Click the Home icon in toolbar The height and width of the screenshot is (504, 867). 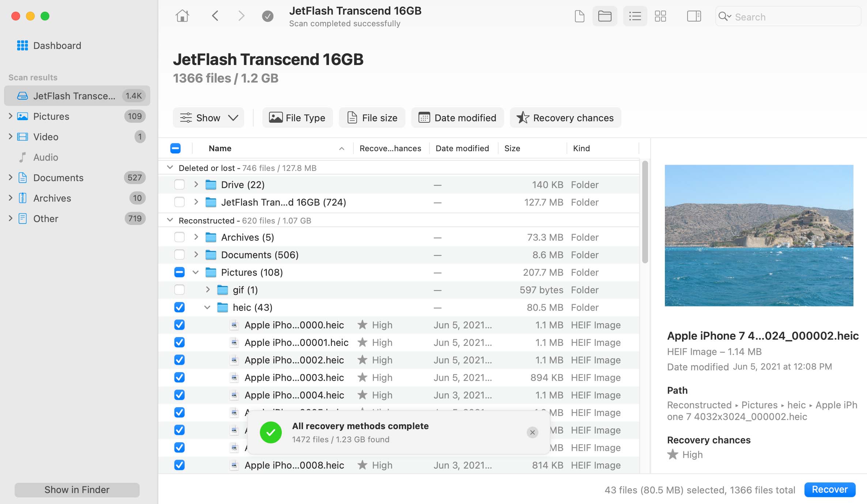pyautogui.click(x=182, y=16)
